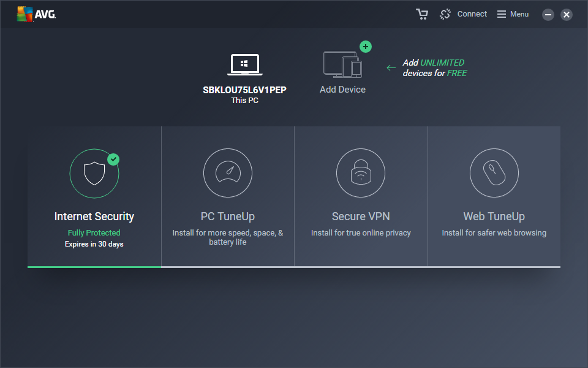
Task: Click Install for safer web browsing
Action: tap(494, 233)
